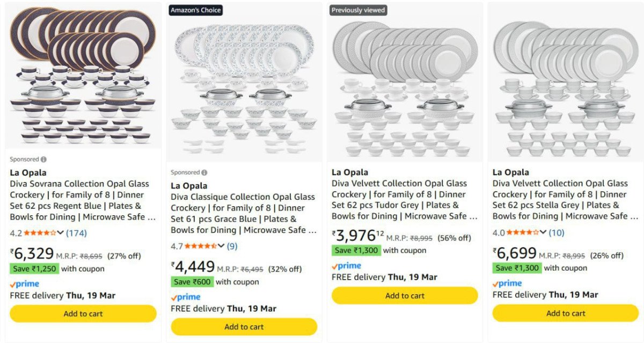Expand rating chevron beside 4.7 stars

tap(221, 246)
